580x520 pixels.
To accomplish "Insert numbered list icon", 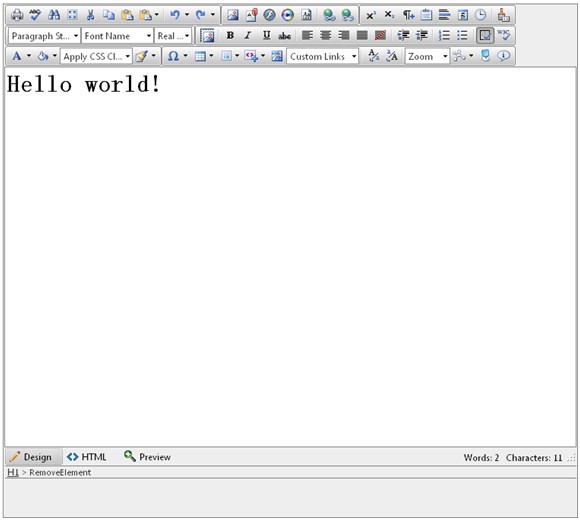I will [x=444, y=36].
